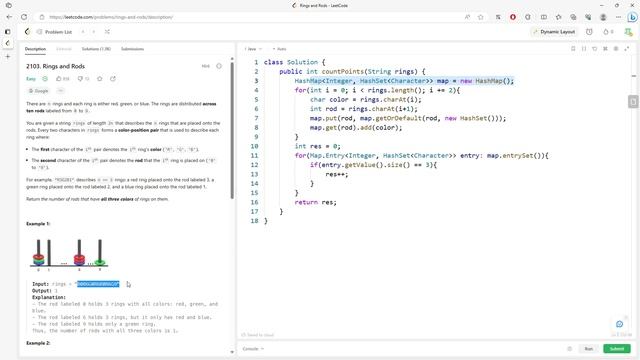The image size is (640, 360).
Task: Click the icon left of the Run button
Action: pos(570,349)
